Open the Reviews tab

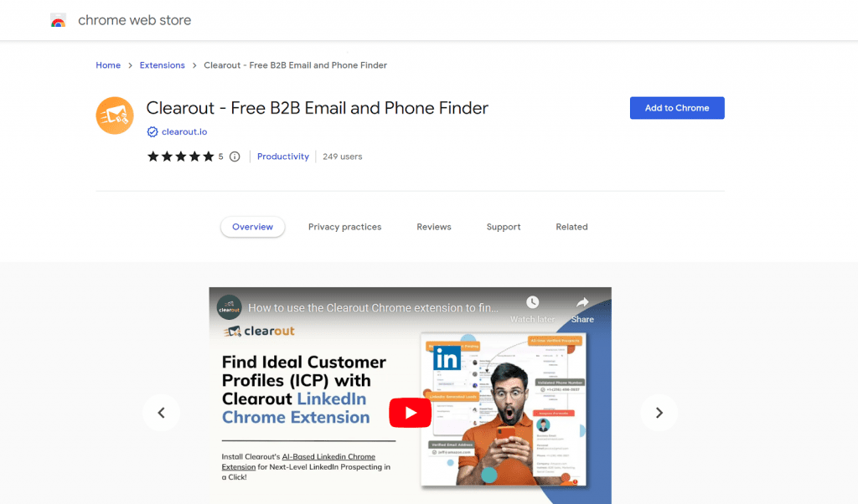pyautogui.click(x=434, y=227)
